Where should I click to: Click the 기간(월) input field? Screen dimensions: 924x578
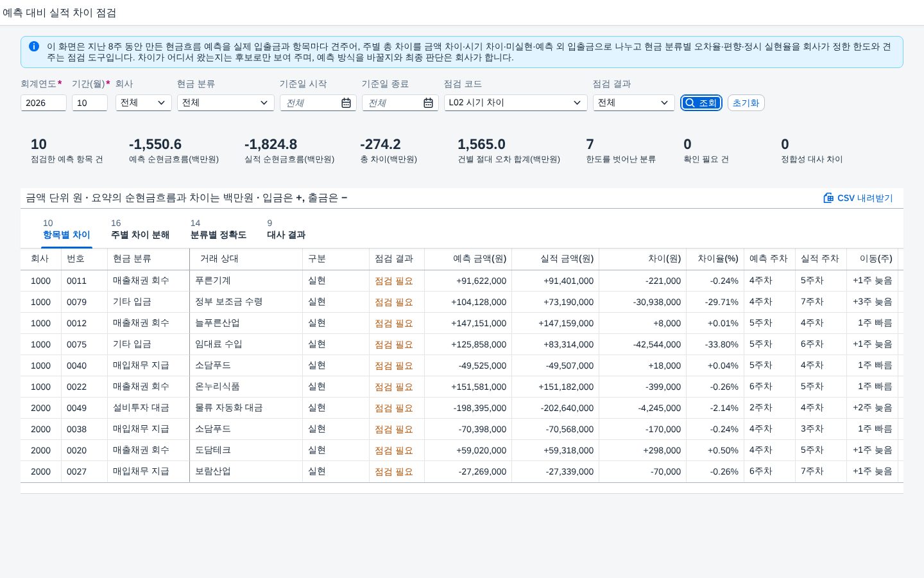[x=90, y=103]
